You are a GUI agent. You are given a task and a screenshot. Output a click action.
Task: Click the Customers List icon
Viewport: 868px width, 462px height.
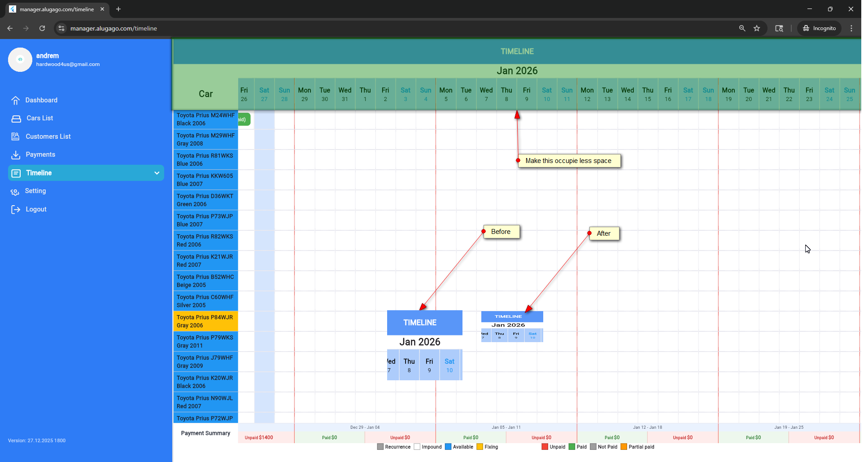(16, 136)
